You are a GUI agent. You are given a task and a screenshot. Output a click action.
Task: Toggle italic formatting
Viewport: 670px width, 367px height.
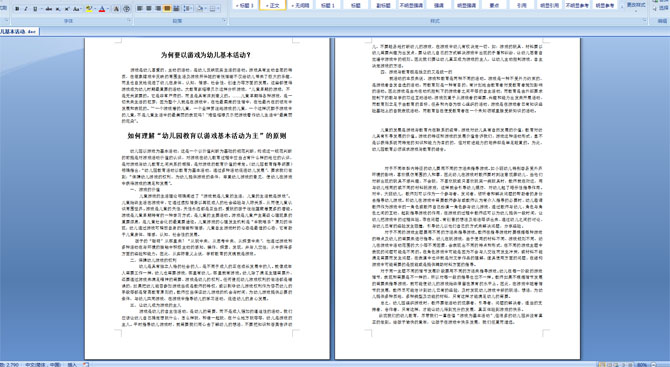(x=26, y=9)
